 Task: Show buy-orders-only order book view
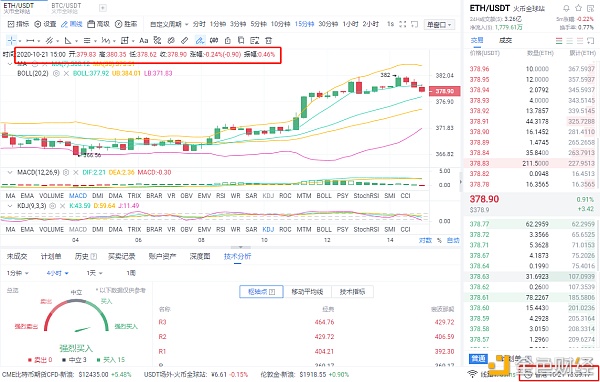coord(569,41)
